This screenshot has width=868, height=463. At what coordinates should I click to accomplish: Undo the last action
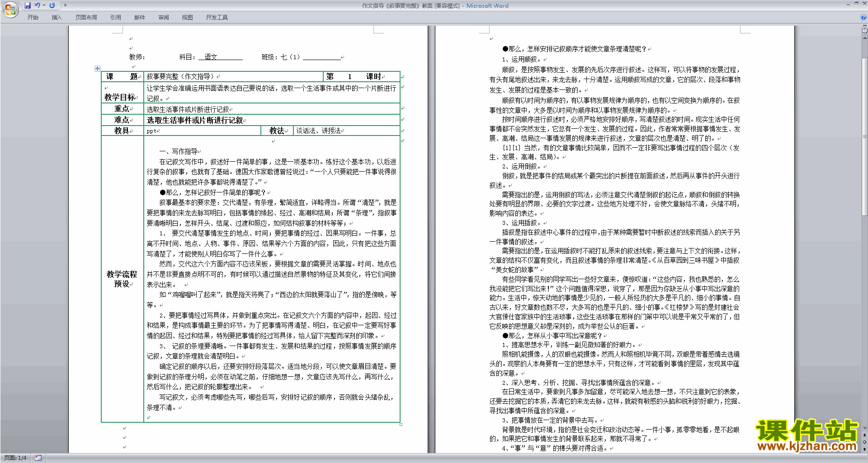(x=38, y=5)
